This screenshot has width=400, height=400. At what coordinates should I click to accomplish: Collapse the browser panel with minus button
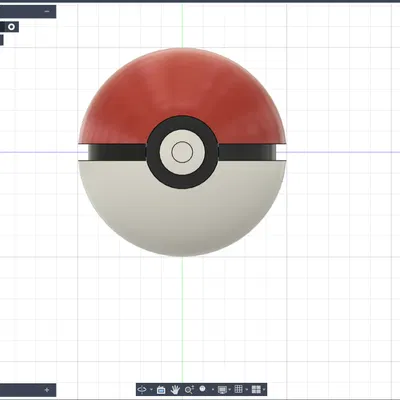click(x=47, y=11)
